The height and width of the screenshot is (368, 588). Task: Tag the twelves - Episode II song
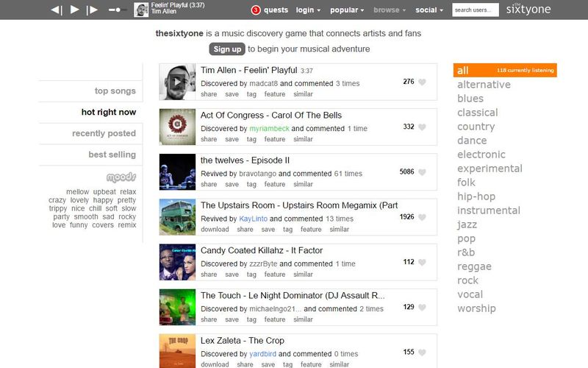click(x=251, y=185)
